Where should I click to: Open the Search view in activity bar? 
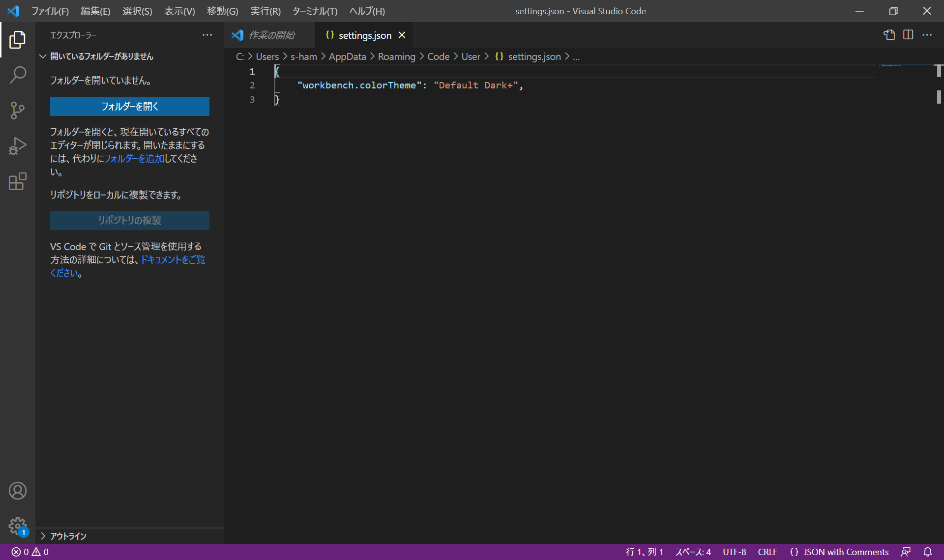point(18,75)
